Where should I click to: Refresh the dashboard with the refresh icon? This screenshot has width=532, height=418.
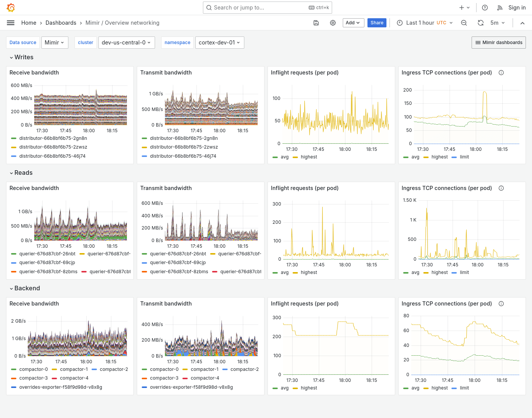[x=480, y=23]
